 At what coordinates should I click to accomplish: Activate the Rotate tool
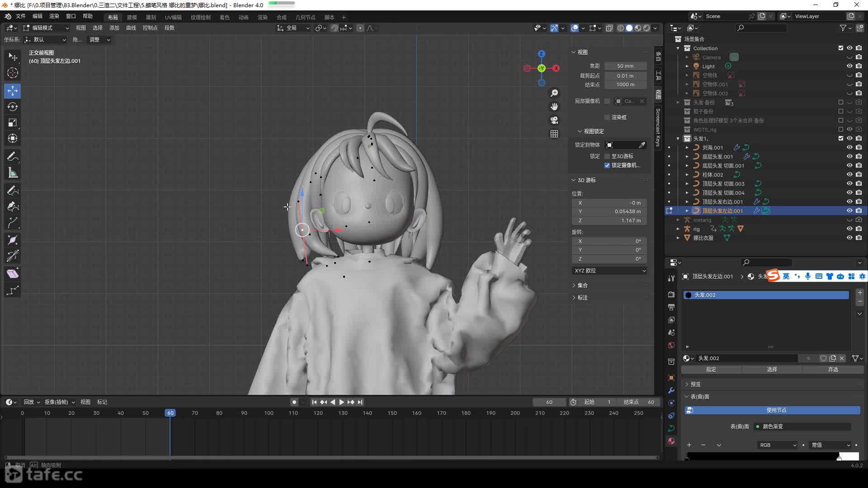[x=13, y=107]
